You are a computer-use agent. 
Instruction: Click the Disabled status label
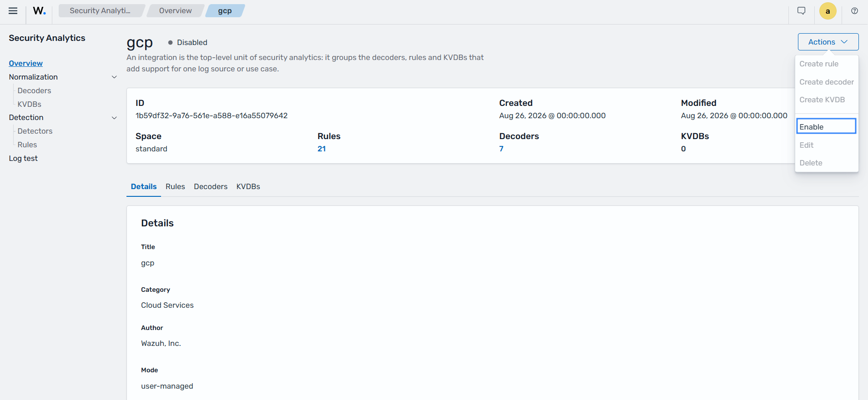[x=192, y=43]
